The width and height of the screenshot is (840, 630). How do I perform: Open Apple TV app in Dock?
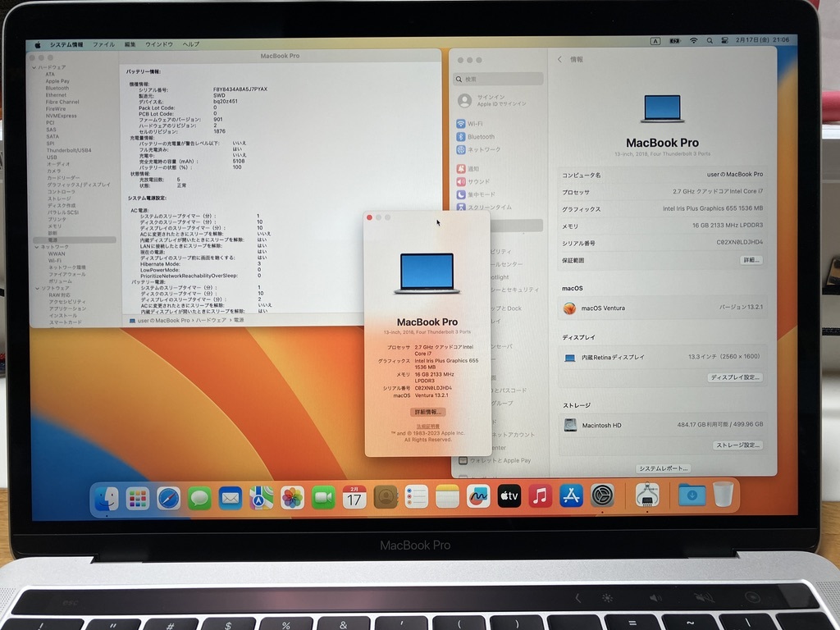click(x=509, y=496)
